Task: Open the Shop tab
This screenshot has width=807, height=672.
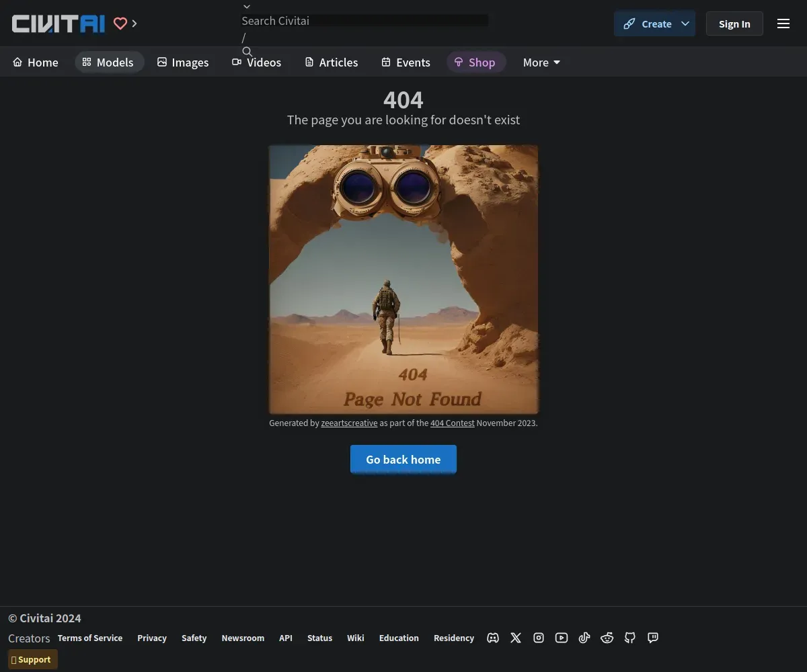Action: tap(475, 62)
